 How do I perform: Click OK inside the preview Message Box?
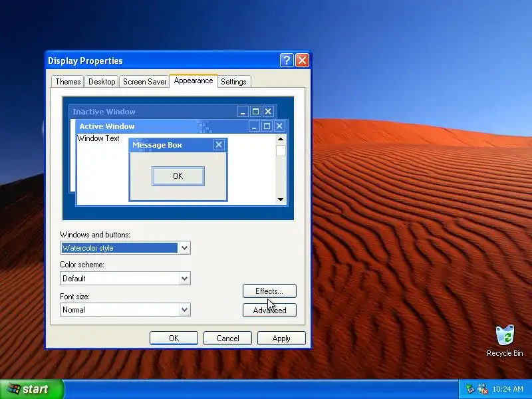click(178, 176)
